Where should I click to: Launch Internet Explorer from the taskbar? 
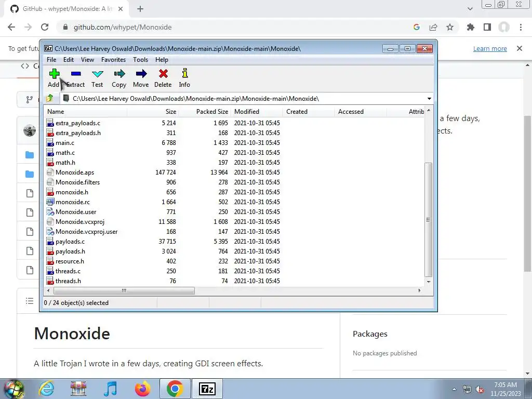tap(46, 389)
